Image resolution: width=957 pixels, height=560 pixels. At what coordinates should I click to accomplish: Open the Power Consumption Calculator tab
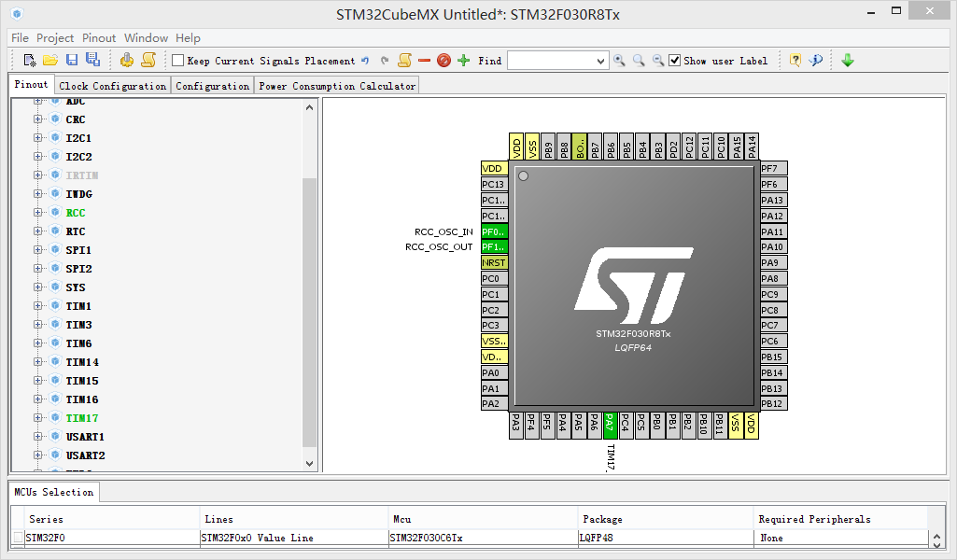[337, 86]
